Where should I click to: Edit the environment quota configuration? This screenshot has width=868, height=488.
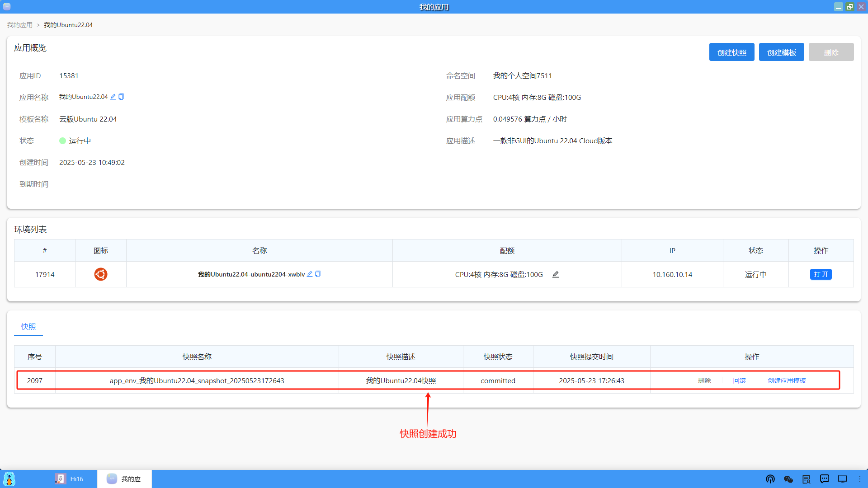pyautogui.click(x=556, y=274)
